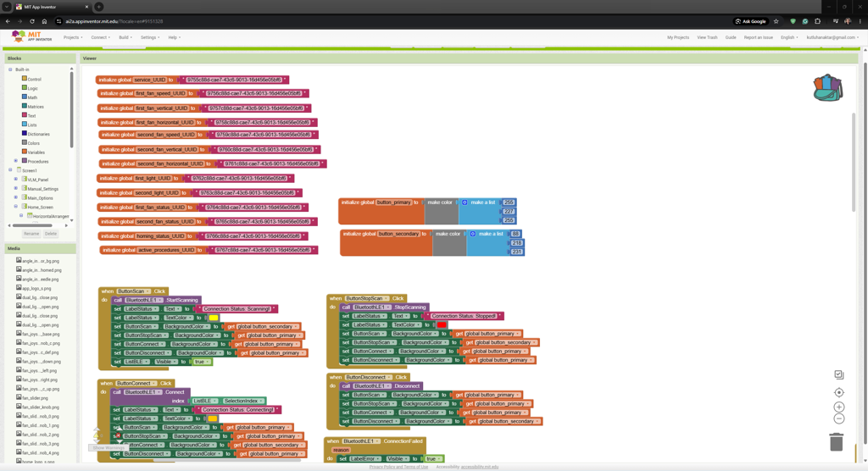Open the Chrome three-dot menu
This screenshot has height=471, width=868.
860,21
